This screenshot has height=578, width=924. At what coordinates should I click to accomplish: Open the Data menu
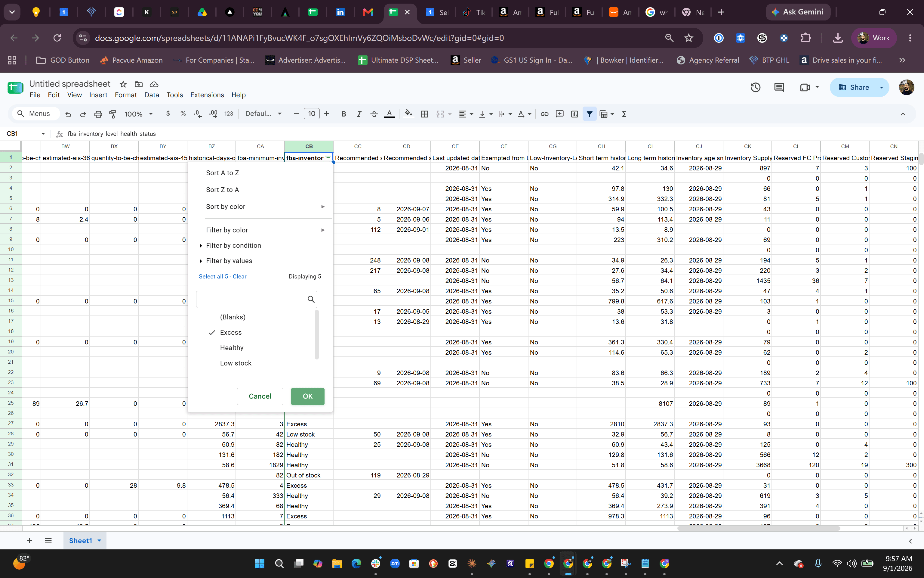[152, 95]
